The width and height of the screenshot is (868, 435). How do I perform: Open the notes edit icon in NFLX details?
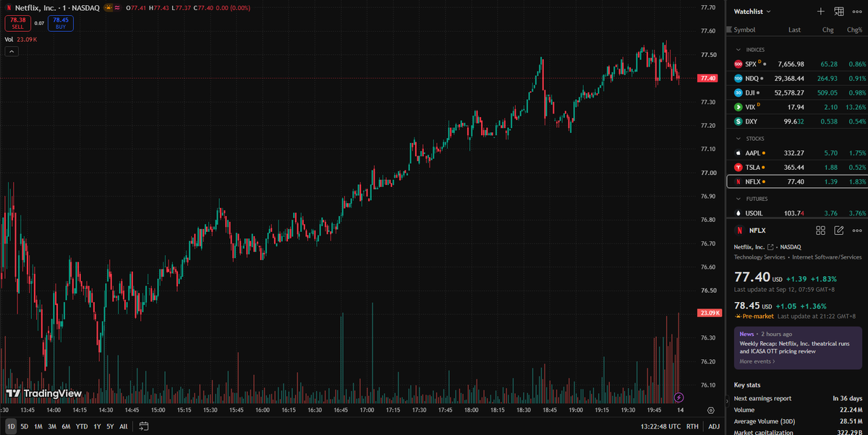coord(839,231)
